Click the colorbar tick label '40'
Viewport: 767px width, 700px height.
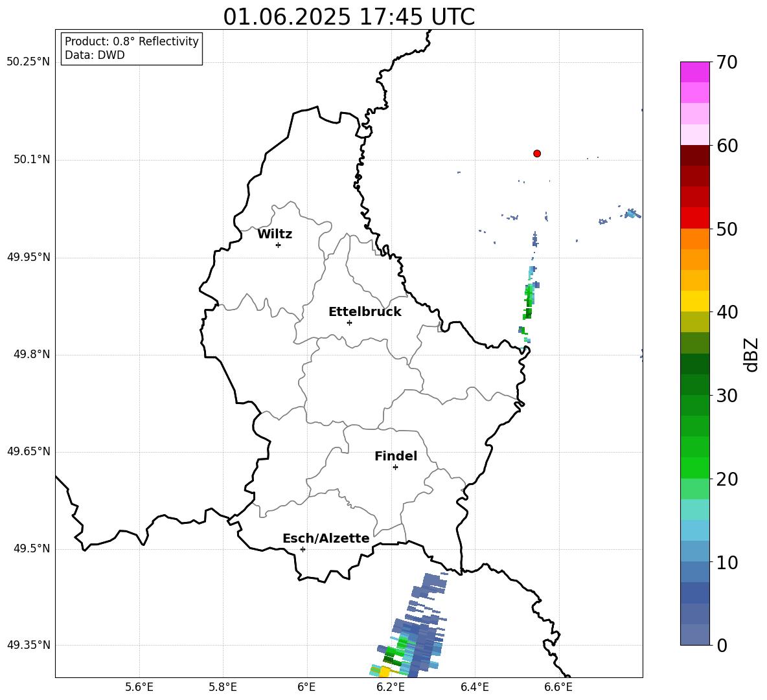[727, 312]
